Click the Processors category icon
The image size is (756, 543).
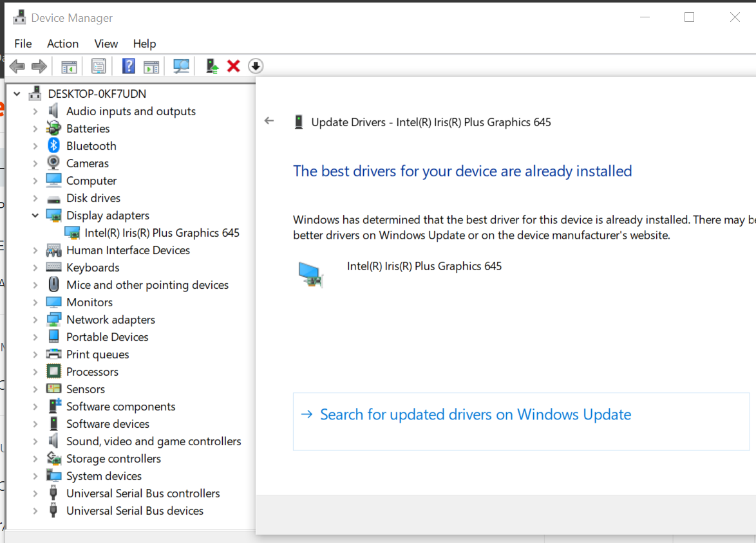53,371
